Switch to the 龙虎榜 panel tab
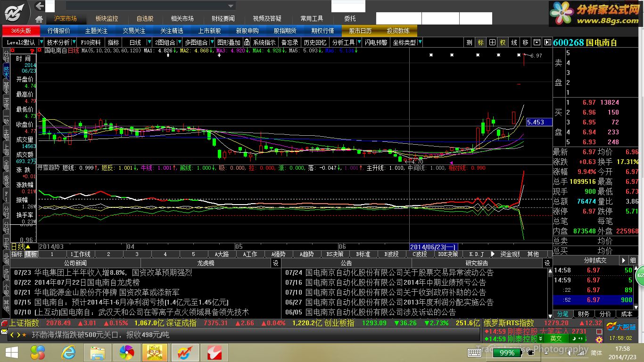Image resolution: width=644 pixels, height=362 pixels. (x=206, y=263)
